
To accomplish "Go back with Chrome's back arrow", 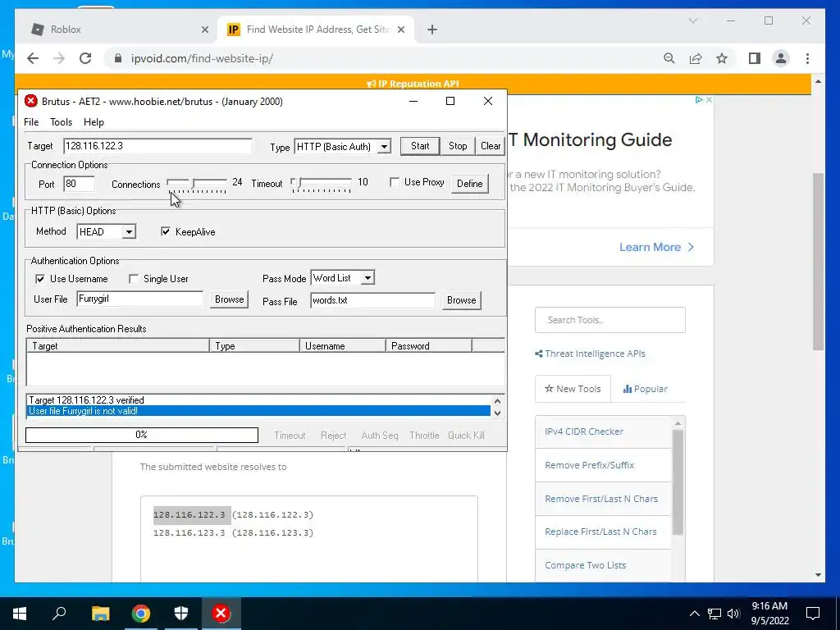I will pyautogui.click(x=33, y=58).
